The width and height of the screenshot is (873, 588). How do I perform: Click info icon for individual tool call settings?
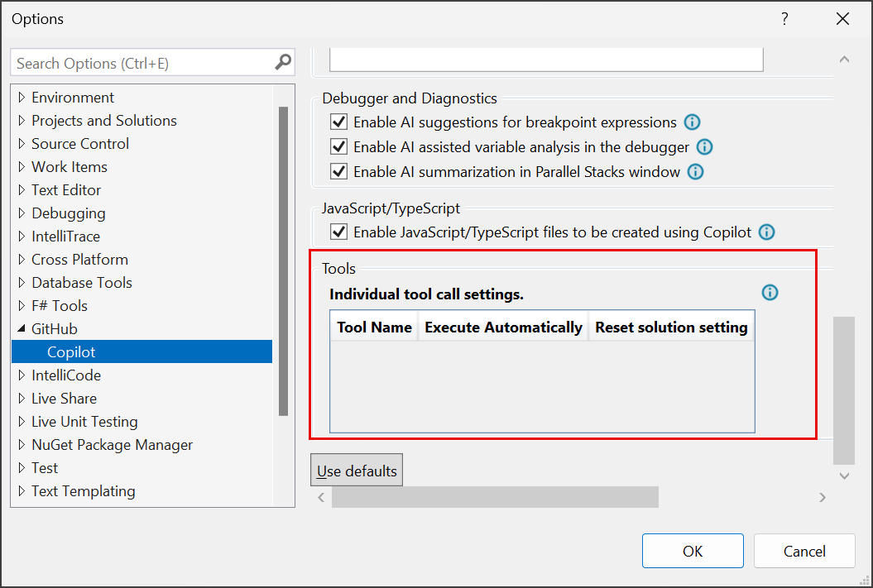click(770, 292)
